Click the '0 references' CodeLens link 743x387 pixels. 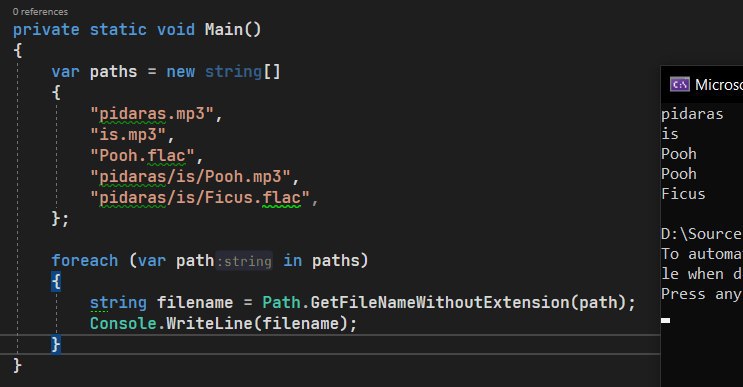coord(40,12)
